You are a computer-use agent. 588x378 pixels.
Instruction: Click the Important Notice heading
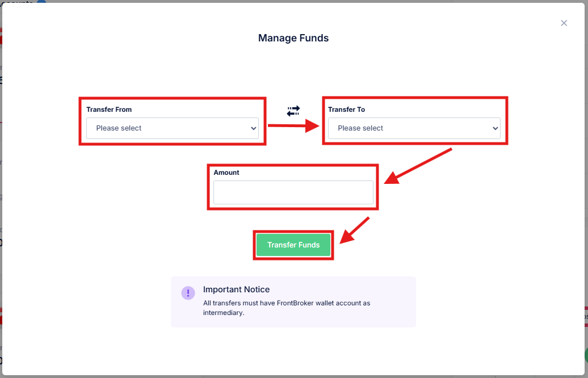coord(236,289)
